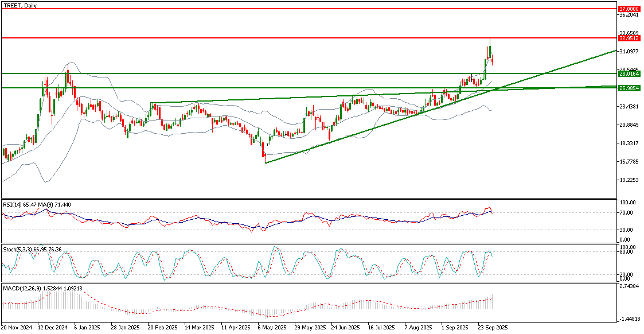644x334 pixels.
Task: Select the red 37.0000 price label
Action: [x=629, y=9]
